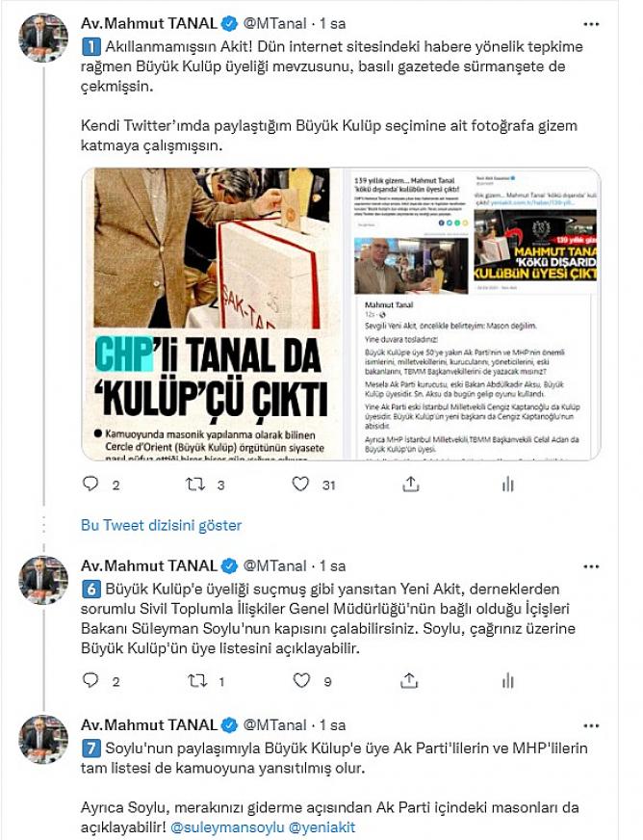Open more options menu of first tweet

coord(591,24)
